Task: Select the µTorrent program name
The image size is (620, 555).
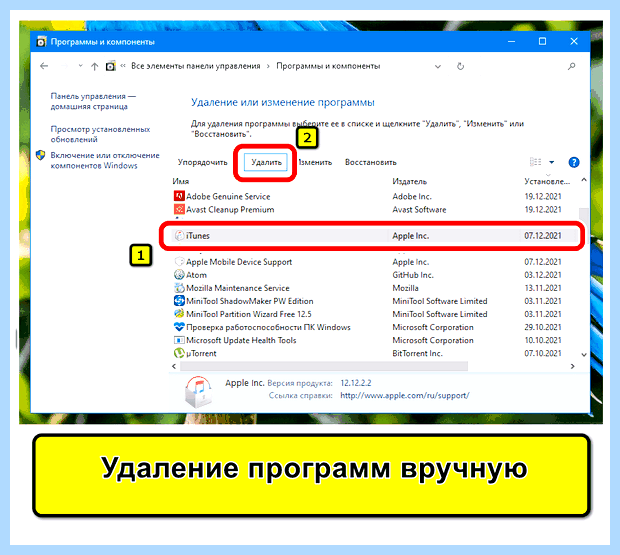Action: click(x=201, y=353)
